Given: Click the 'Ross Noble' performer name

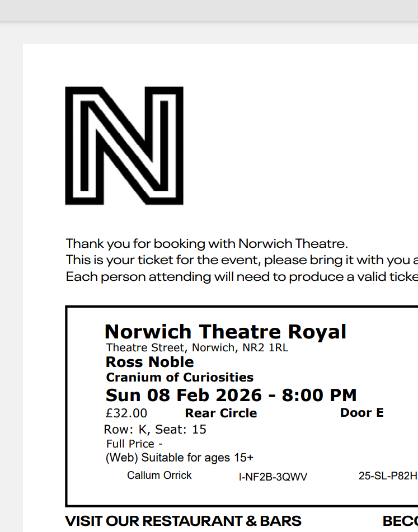Looking at the screenshot, I should (x=149, y=362).
